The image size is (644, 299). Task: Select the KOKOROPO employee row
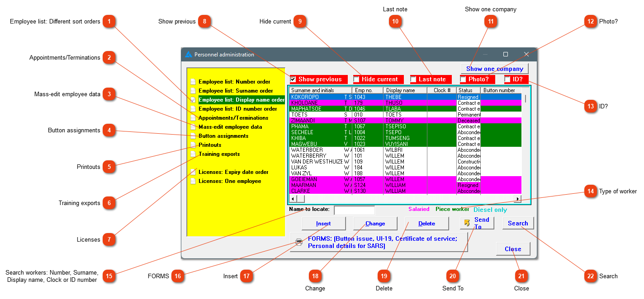point(405,97)
